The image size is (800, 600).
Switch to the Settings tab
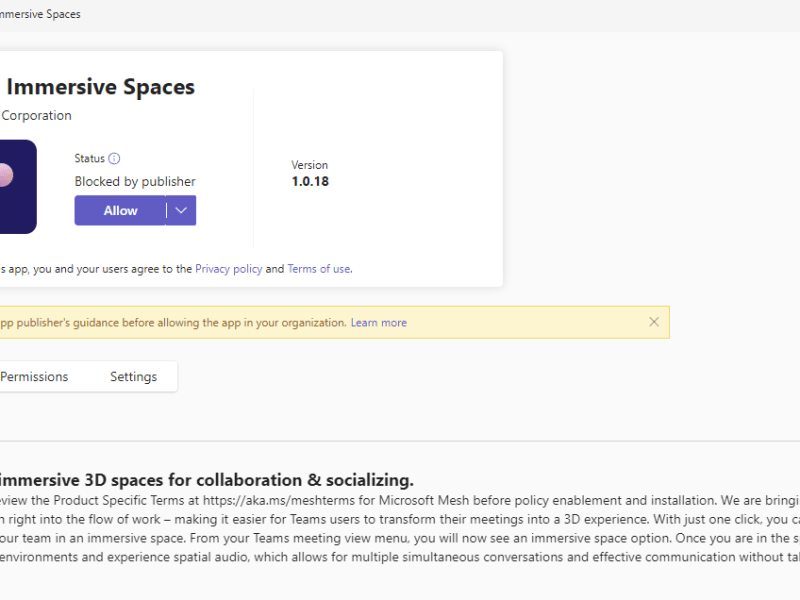pos(133,376)
